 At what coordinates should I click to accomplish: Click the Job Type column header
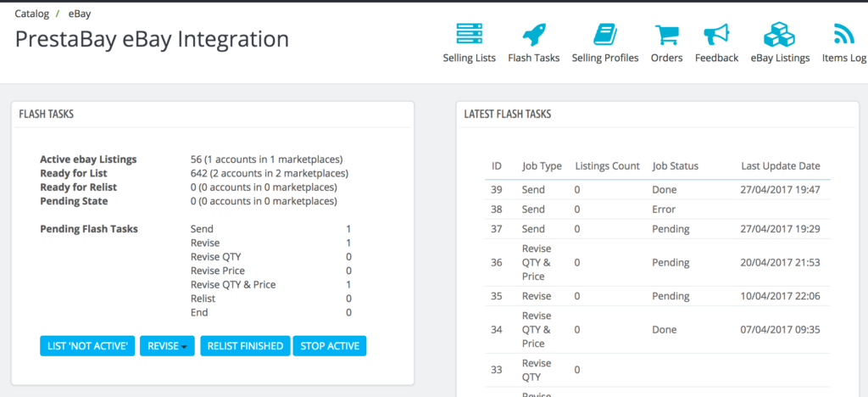coord(542,166)
